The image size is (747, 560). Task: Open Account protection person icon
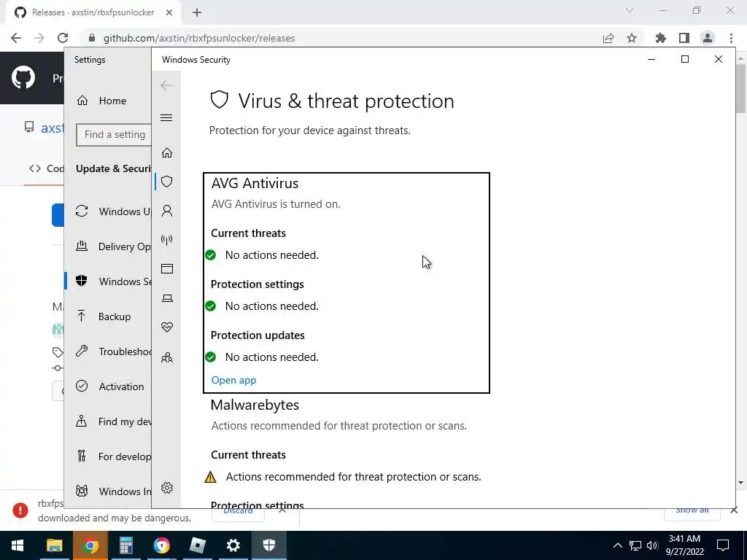(x=167, y=211)
